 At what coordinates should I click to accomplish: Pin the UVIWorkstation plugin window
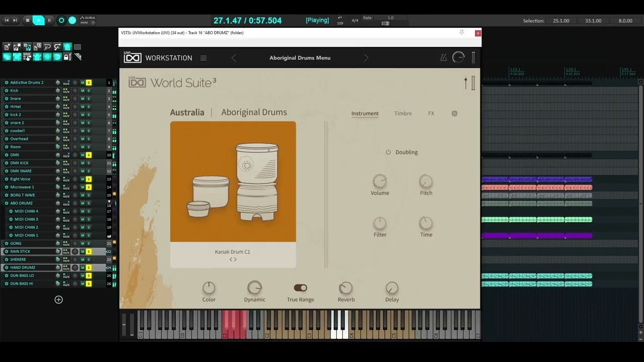pyautogui.click(x=461, y=33)
